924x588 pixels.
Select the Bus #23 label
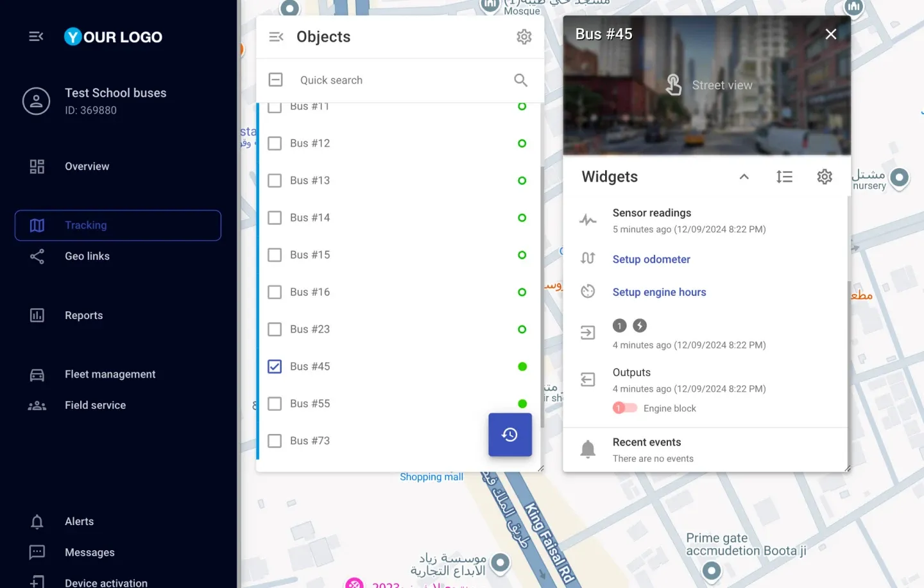pyautogui.click(x=310, y=329)
